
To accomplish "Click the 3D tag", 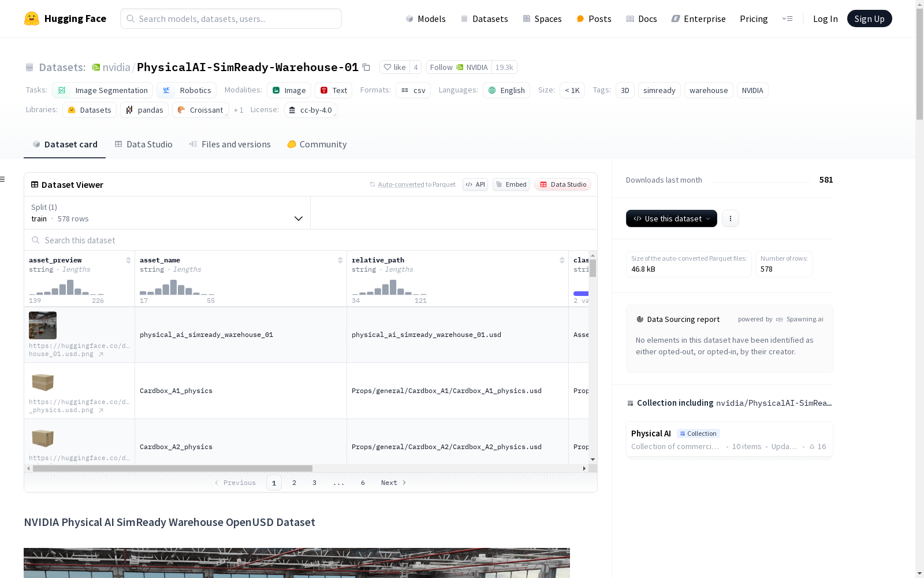I will click(625, 90).
